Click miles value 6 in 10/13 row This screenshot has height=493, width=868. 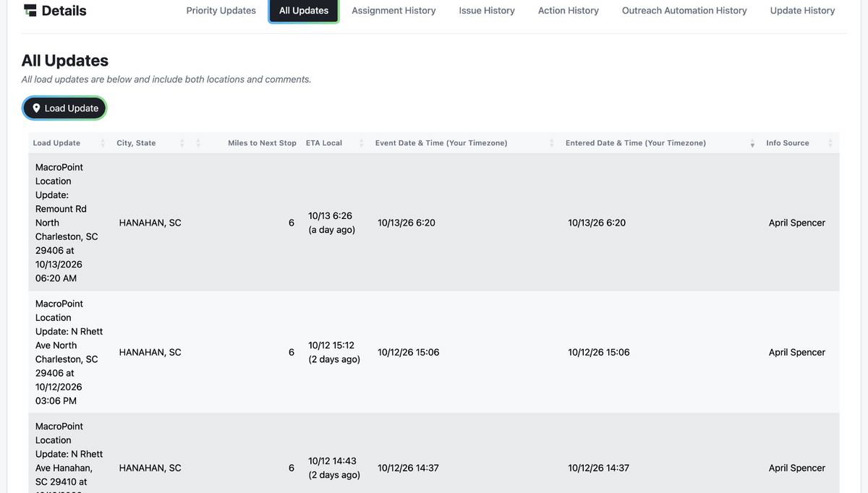(292, 223)
